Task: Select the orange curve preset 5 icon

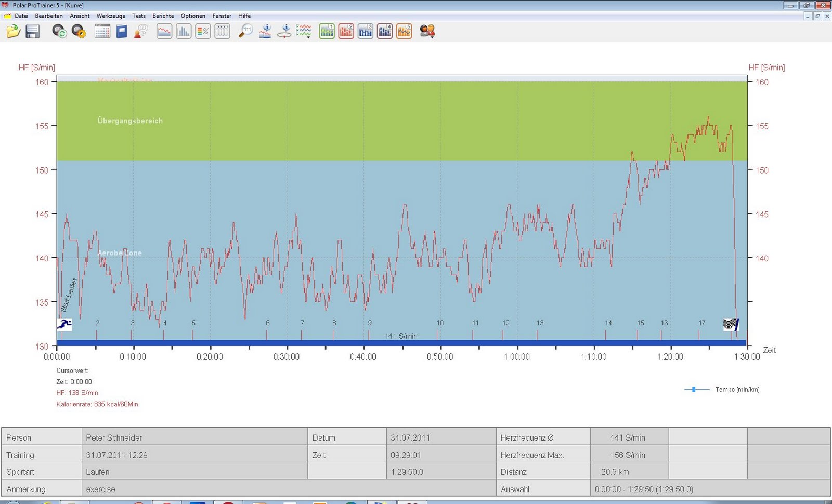Action: (x=404, y=31)
